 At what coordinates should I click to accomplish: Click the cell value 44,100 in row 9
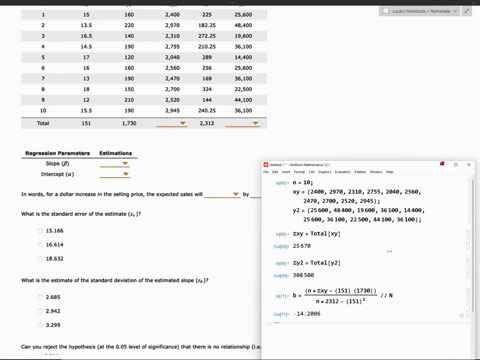coord(243,100)
